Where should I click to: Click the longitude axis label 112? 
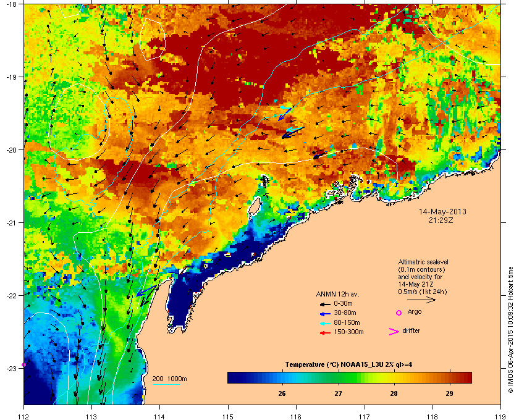click(x=23, y=416)
